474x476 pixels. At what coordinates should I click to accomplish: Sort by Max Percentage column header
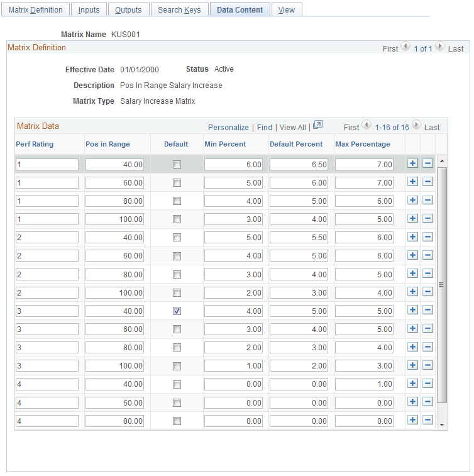click(363, 144)
